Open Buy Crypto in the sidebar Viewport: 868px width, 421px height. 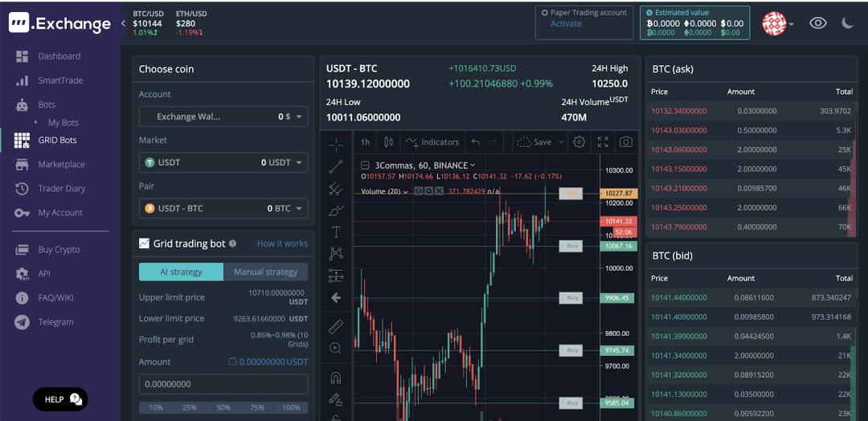(x=47, y=250)
